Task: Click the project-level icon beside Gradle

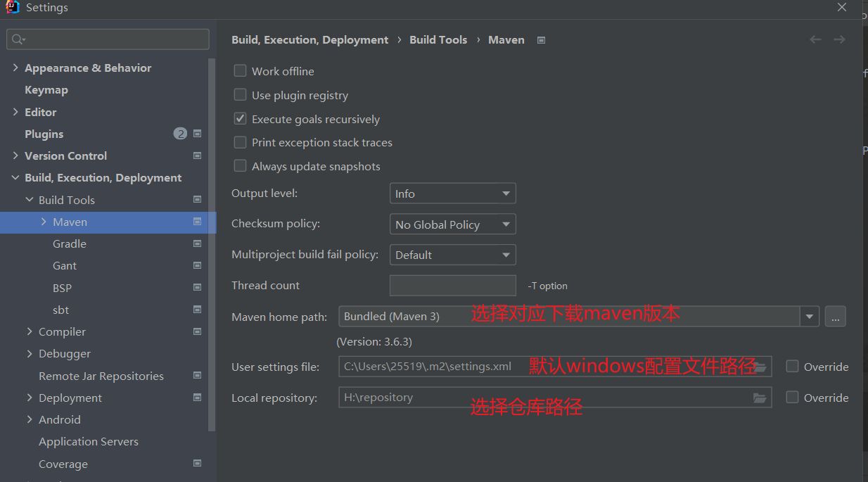Action: click(x=197, y=243)
